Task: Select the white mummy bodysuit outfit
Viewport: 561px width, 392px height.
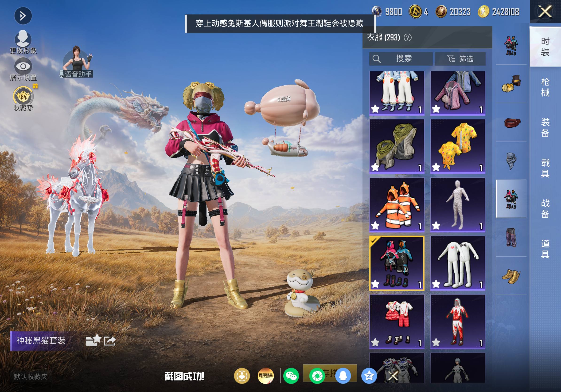Action: 458,204
